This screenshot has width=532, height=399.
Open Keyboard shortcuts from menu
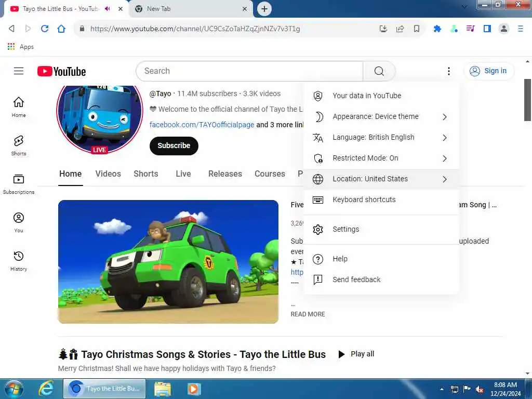pos(381,199)
